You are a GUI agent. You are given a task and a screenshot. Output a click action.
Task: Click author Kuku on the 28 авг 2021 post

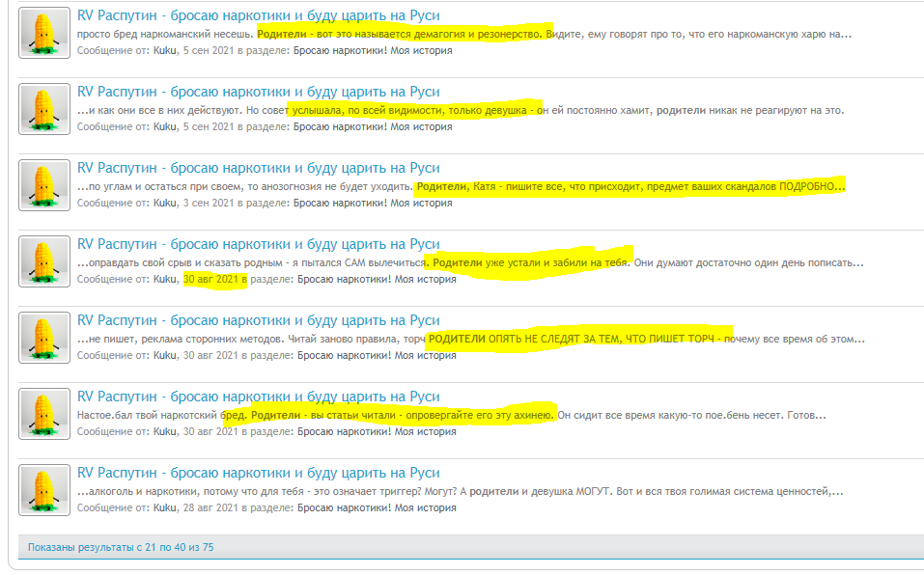(165, 507)
